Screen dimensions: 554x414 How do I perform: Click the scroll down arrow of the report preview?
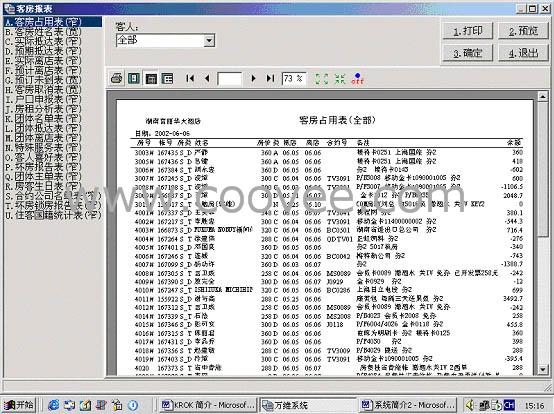coord(543,369)
